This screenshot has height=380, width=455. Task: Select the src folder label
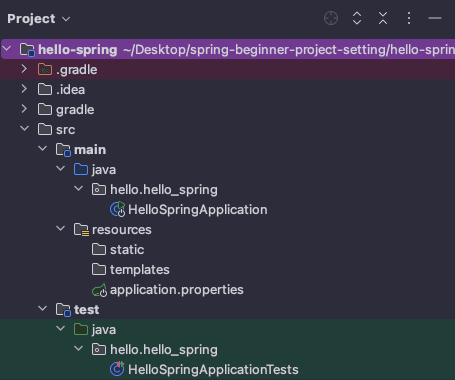65,130
